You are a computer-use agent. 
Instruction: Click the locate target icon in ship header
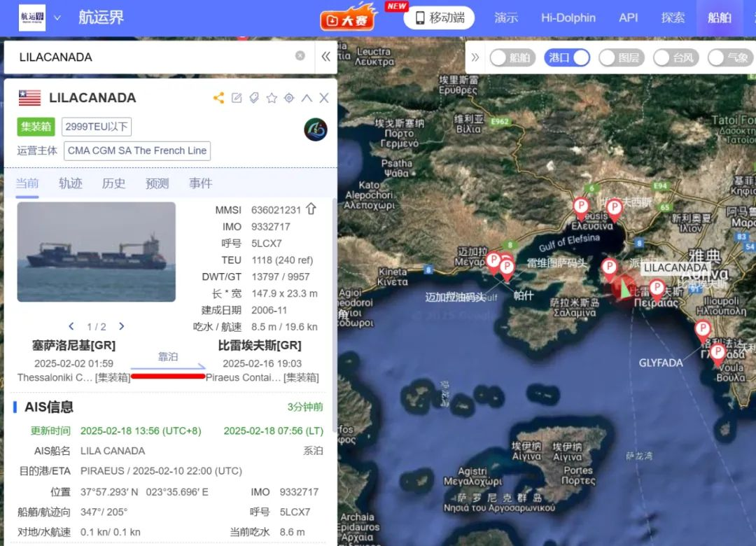289,98
